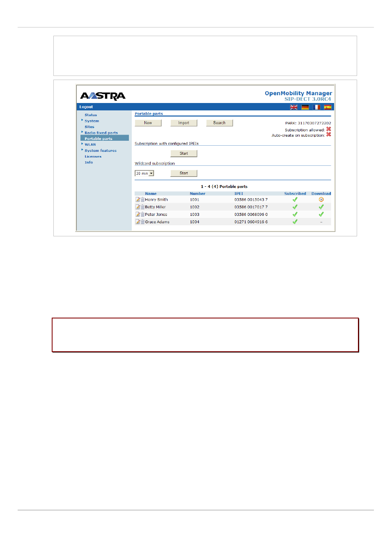
Task: Expand the WLAN menu arrow
Action: coord(82,144)
